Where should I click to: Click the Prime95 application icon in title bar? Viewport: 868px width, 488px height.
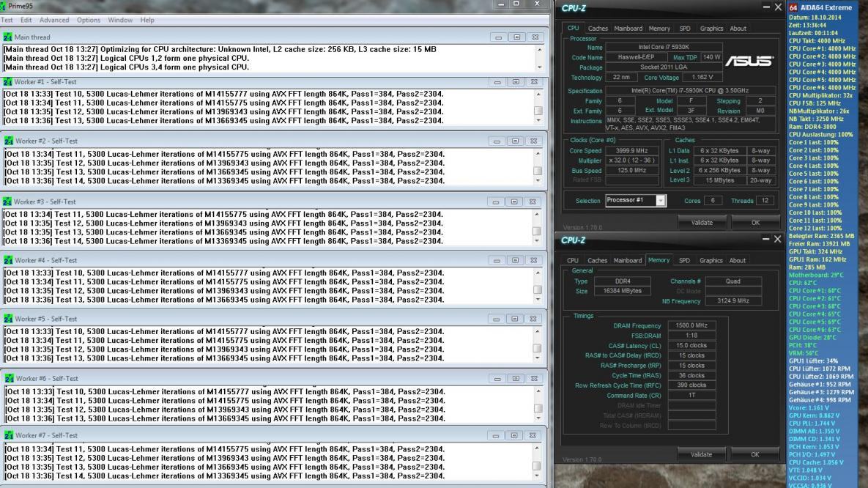coord(2,6)
